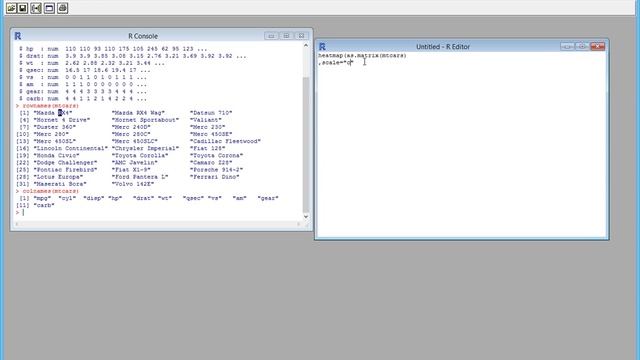Click the R Console vertical scrollbar thumb

coord(306,144)
